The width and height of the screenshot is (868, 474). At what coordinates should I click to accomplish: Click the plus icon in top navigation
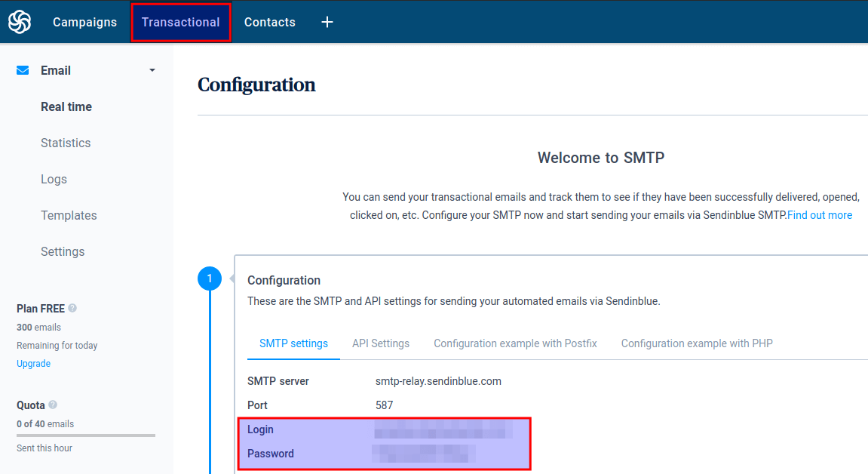pyautogui.click(x=327, y=22)
